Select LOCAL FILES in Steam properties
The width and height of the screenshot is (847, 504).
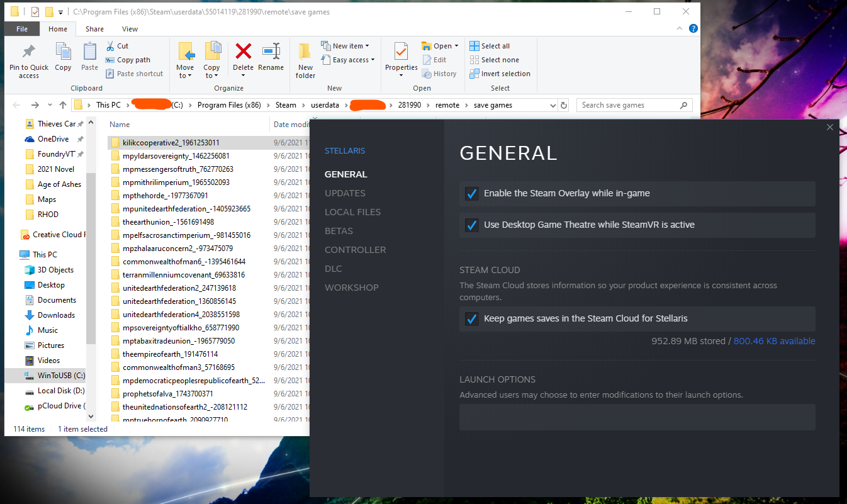(x=352, y=212)
